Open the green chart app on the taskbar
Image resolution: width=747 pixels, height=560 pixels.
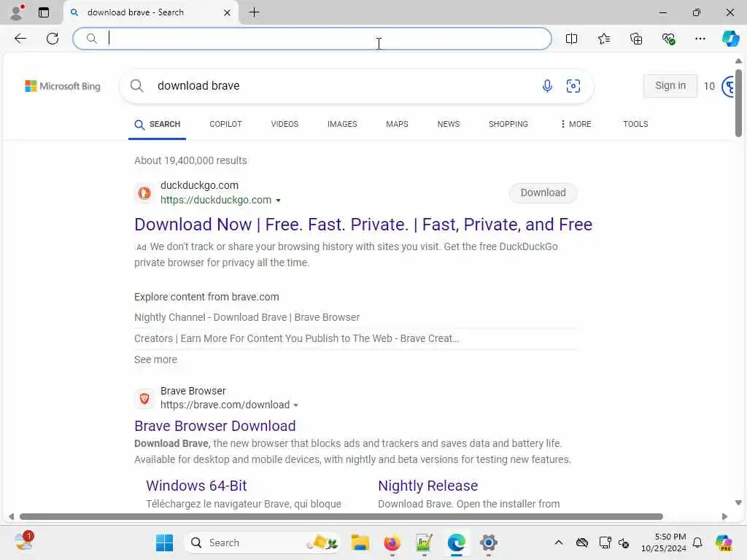pyautogui.click(x=424, y=542)
